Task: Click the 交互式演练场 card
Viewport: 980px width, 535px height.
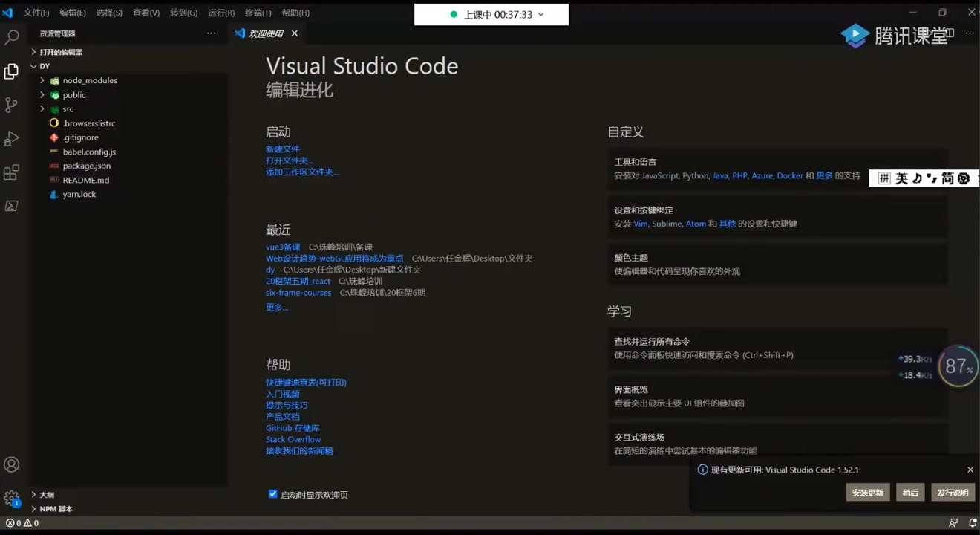Action: pyautogui.click(x=777, y=444)
